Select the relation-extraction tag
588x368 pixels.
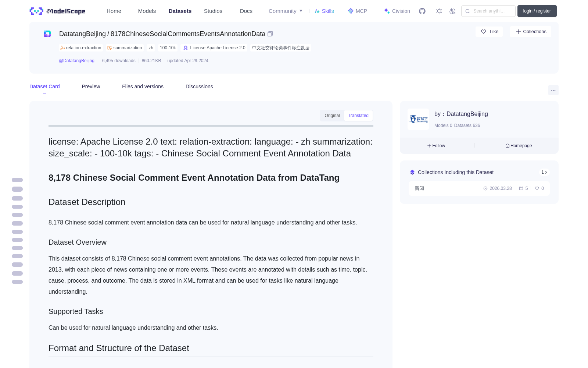click(x=81, y=48)
